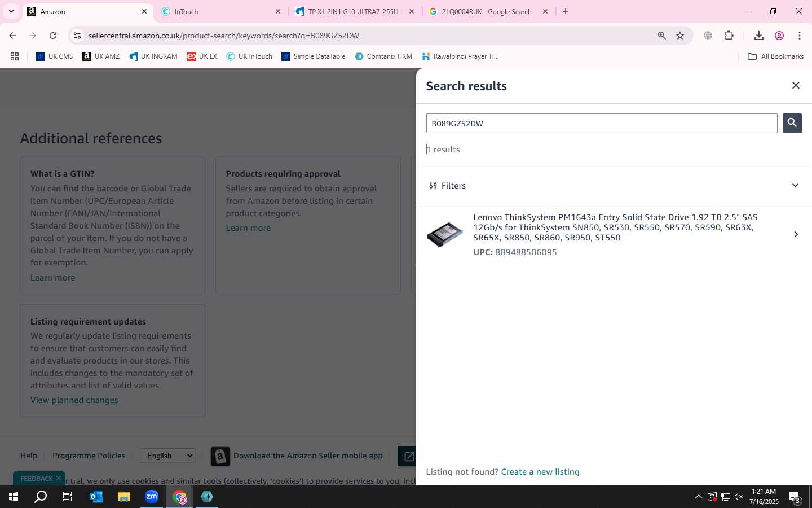The width and height of the screenshot is (812, 508).
Task: Close the Search results panel
Action: click(796, 85)
